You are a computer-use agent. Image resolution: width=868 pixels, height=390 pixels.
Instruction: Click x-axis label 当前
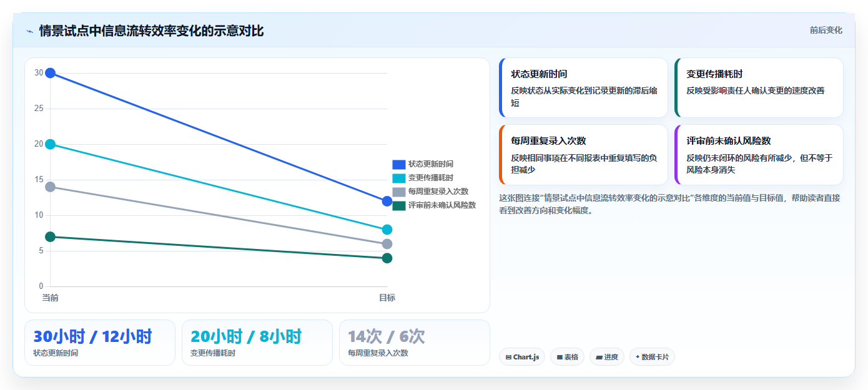pos(51,298)
